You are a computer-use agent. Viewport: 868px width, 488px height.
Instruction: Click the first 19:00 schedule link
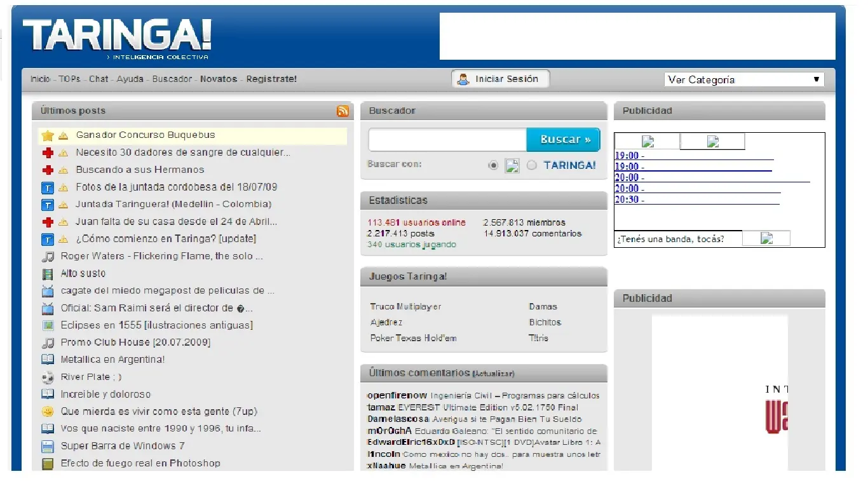coord(694,156)
